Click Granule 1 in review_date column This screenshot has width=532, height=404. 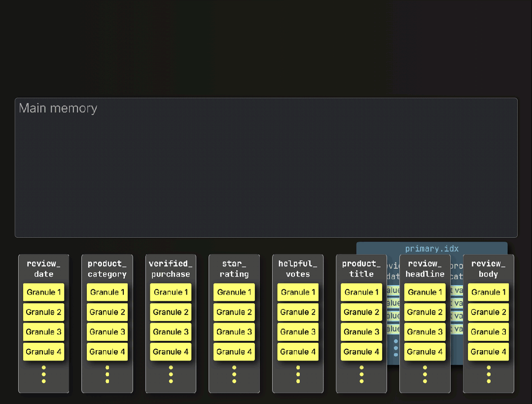[x=43, y=292]
